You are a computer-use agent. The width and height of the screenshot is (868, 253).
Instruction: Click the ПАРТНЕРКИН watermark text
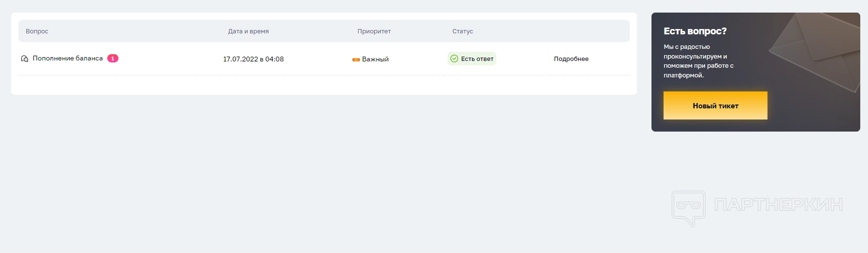[779, 205]
